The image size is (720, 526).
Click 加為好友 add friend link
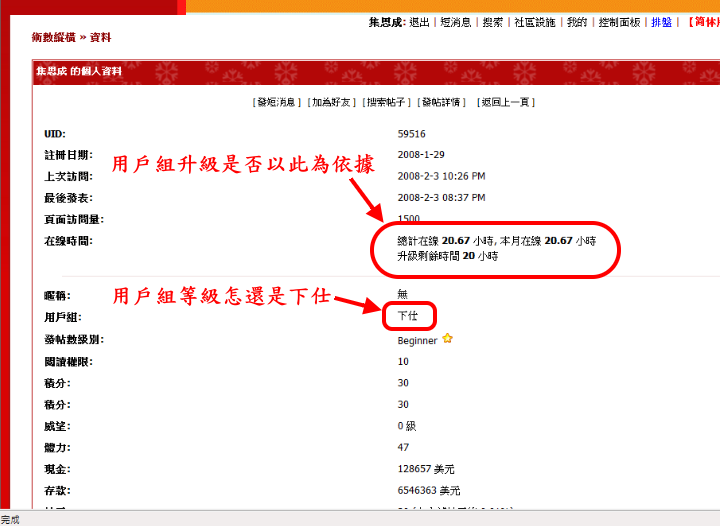coord(333,102)
